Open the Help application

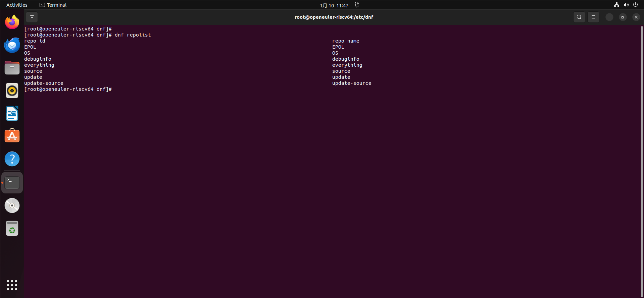coord(12,159)
